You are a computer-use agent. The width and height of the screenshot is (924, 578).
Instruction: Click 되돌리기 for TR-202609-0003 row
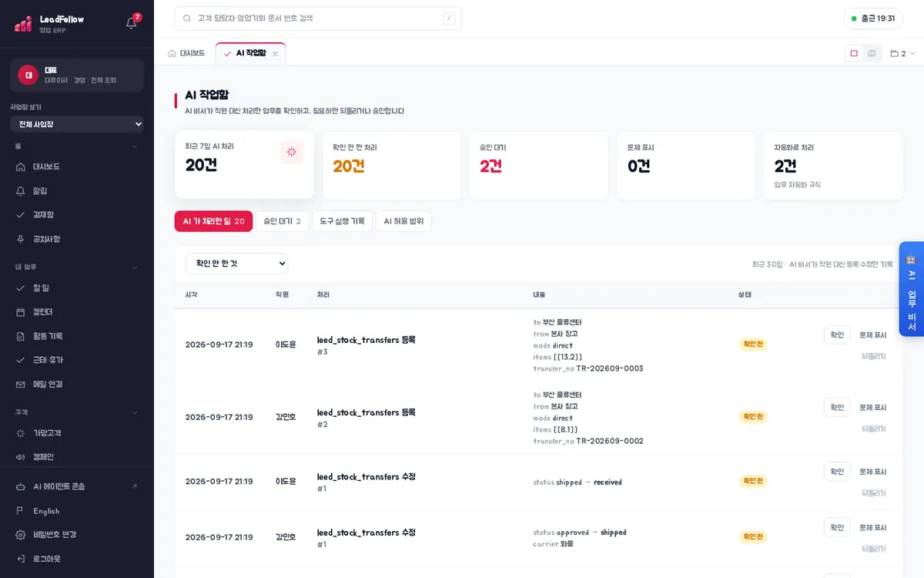point(873,356)
